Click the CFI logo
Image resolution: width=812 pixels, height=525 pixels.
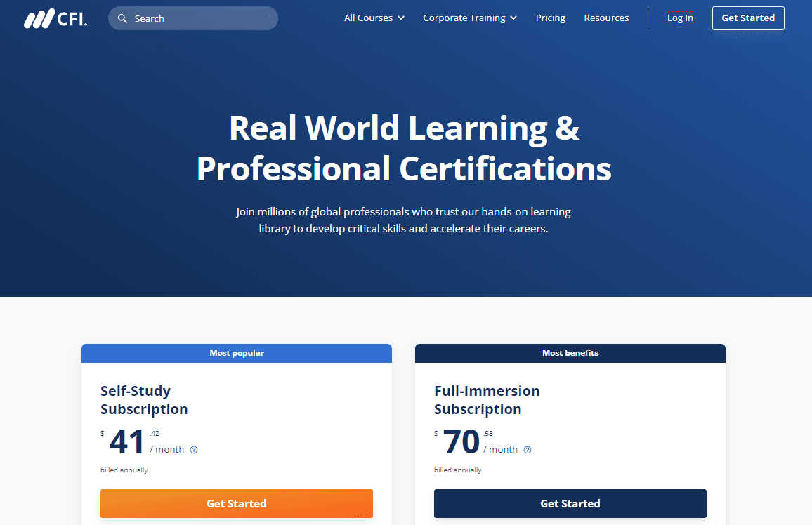55,19
